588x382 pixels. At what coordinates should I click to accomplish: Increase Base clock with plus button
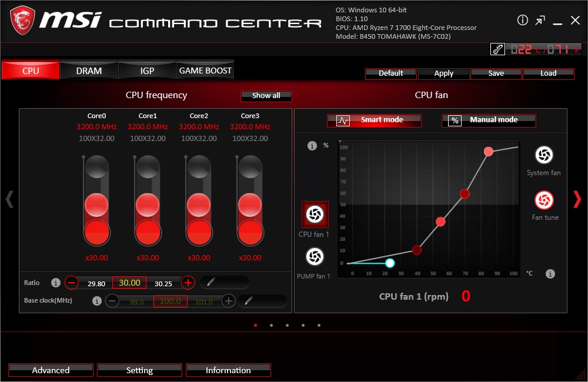pos(228,301)
